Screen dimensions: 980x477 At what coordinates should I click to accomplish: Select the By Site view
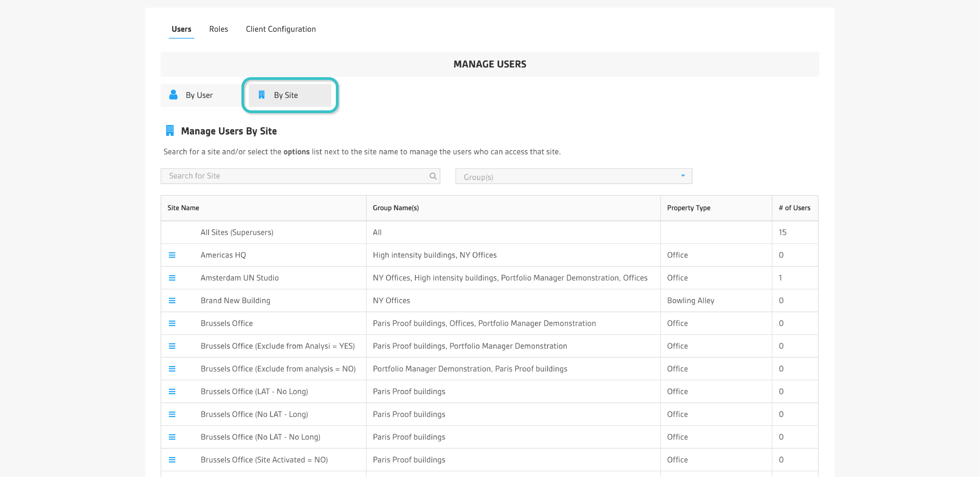tap(290, 95)
